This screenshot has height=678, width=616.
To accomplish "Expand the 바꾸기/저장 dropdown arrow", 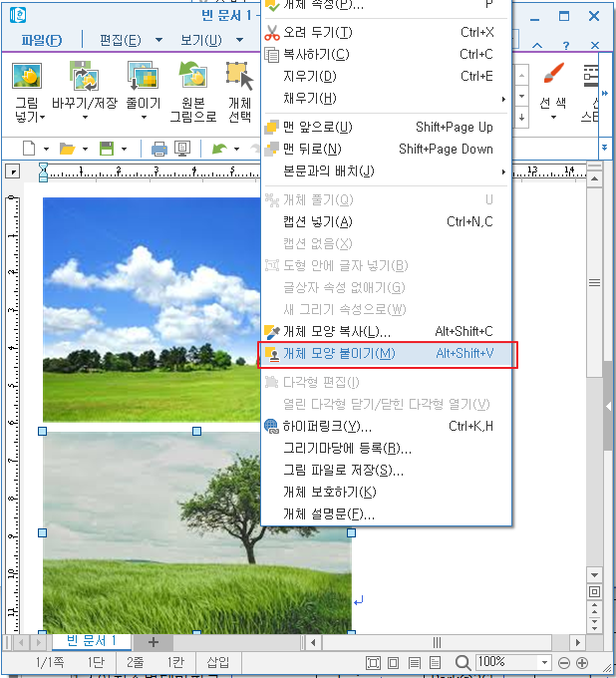I will click(85, 118).
